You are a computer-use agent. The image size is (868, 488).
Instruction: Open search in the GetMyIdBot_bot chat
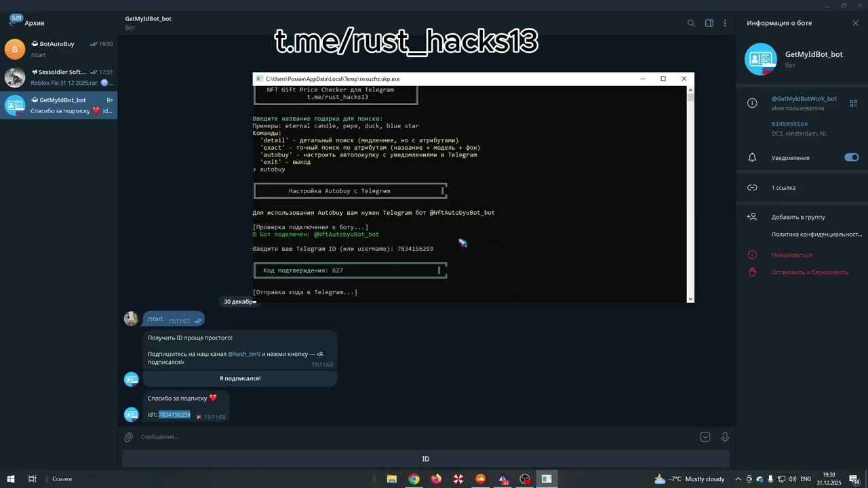[x=691, y=23]
